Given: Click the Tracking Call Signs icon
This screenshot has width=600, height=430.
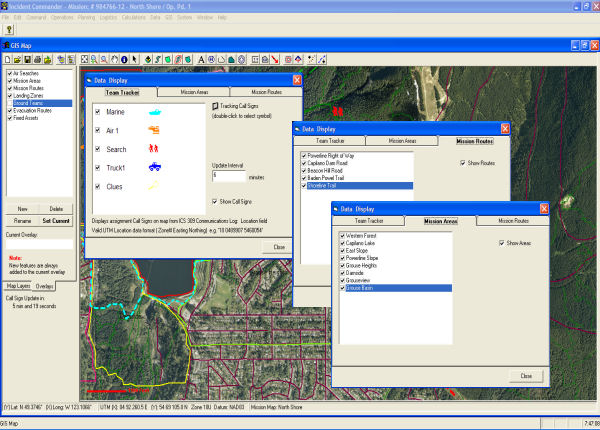Looking at the screenshot, I should pos(215,106).
